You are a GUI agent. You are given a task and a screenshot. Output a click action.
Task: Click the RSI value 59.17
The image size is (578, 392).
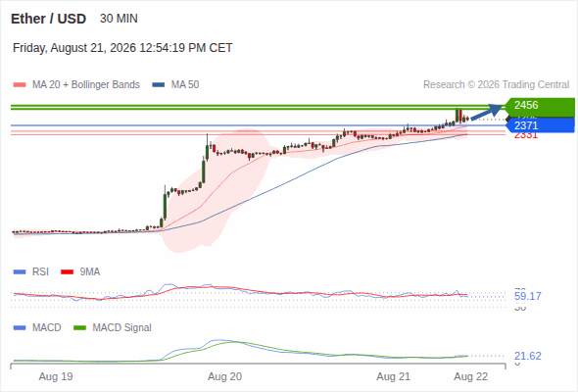(x=527, y=296)
